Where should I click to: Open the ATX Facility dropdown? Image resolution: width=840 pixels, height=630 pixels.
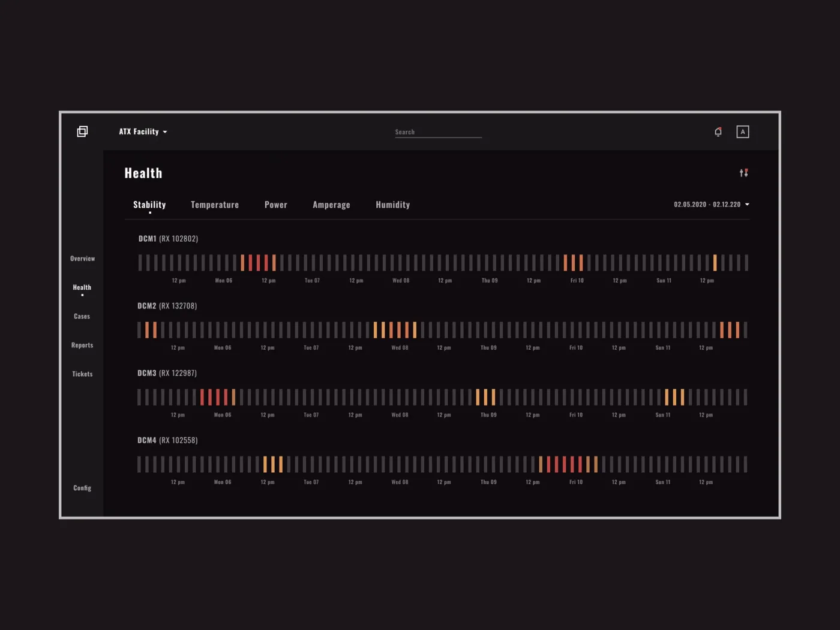143,131
